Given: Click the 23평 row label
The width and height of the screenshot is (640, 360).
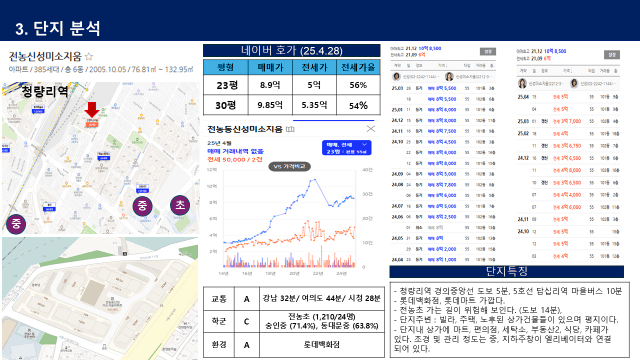Looking at the screenshot, I should [227, 85].
